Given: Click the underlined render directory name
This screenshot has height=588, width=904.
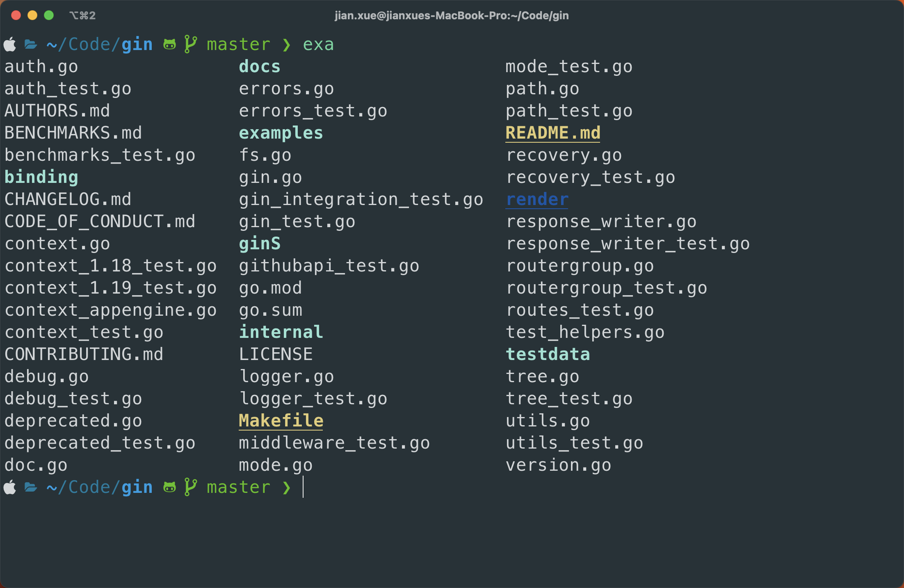Looking at the screenshot, I should 537,199.
